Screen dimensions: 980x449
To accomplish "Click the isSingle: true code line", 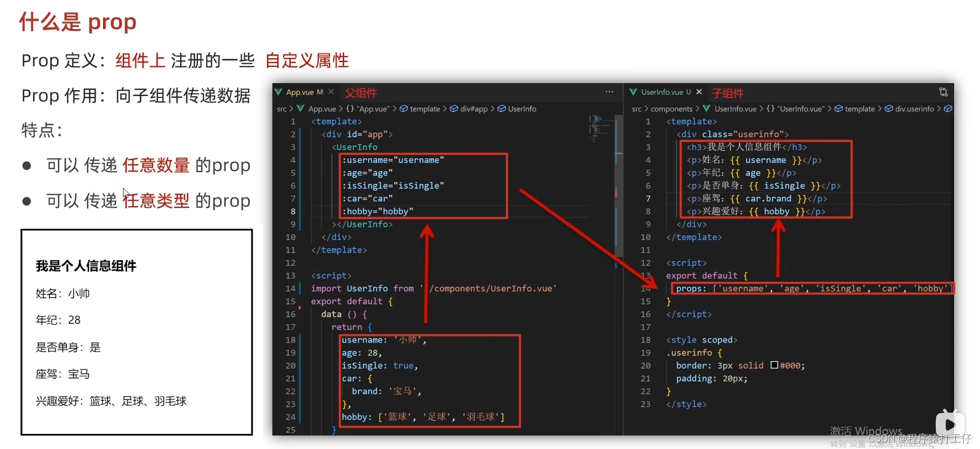I will (380, 366).
